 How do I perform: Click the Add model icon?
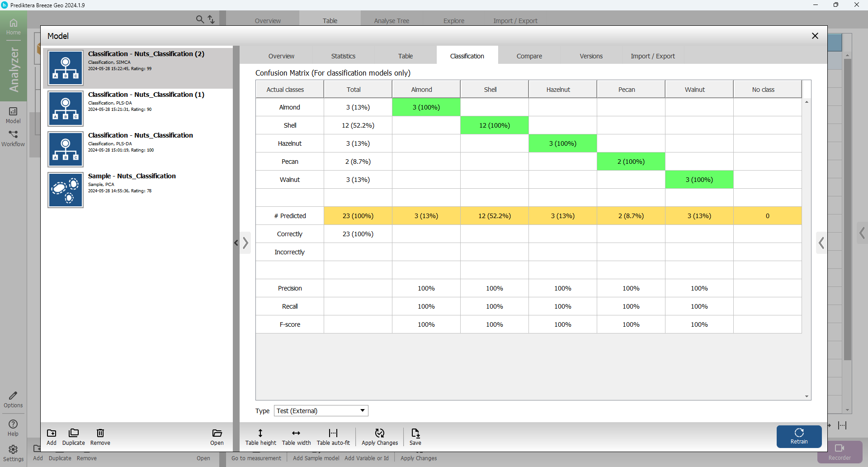tap(52, 436)
